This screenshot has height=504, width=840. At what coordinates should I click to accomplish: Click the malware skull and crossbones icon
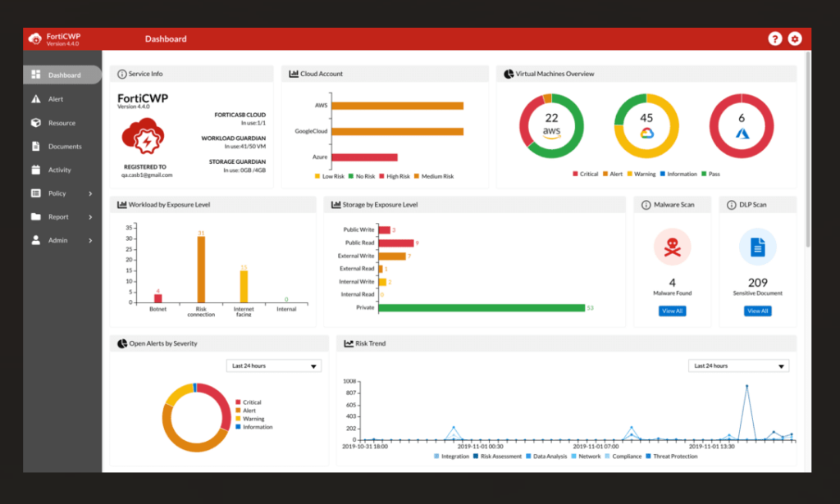click(x=673, y=247)
